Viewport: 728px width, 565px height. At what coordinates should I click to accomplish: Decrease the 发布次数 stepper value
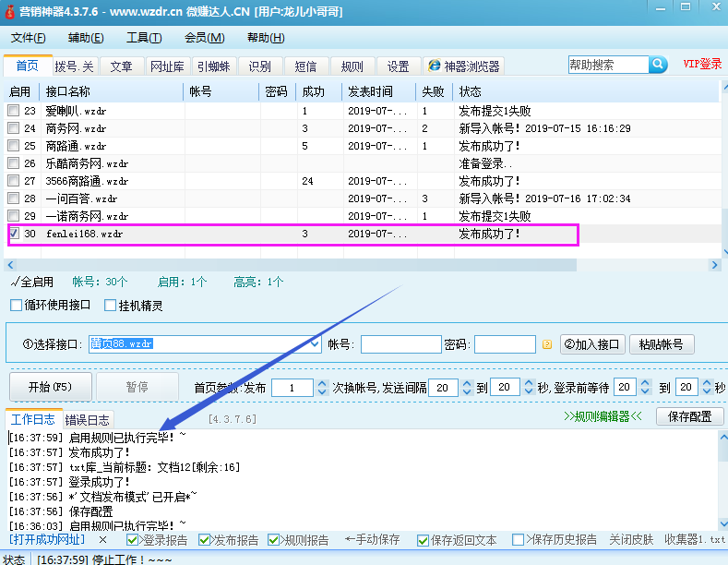(x=322, y=391)
